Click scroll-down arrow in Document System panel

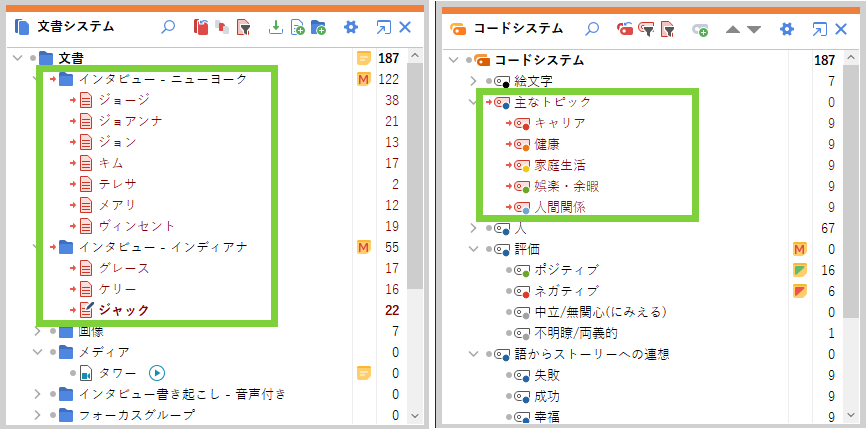[x=415, y=415]
